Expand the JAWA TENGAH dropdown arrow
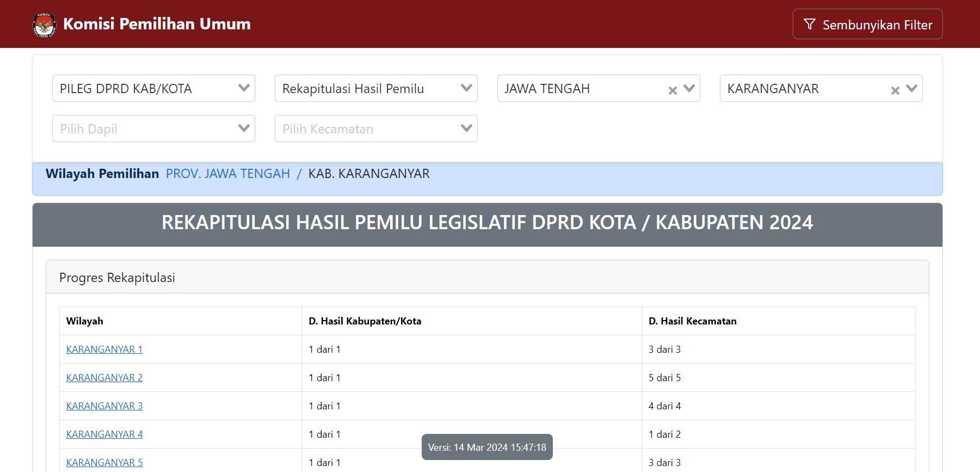 point(689,88)
